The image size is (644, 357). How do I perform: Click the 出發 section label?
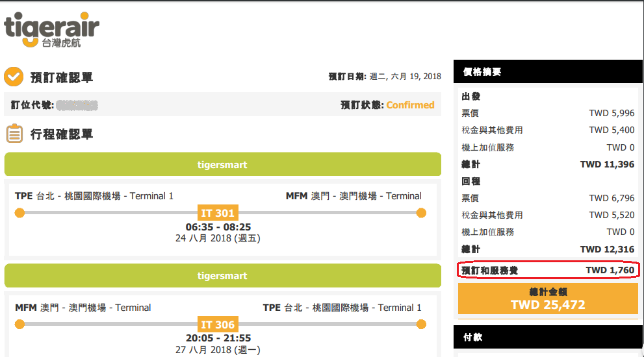coord(471,97)
